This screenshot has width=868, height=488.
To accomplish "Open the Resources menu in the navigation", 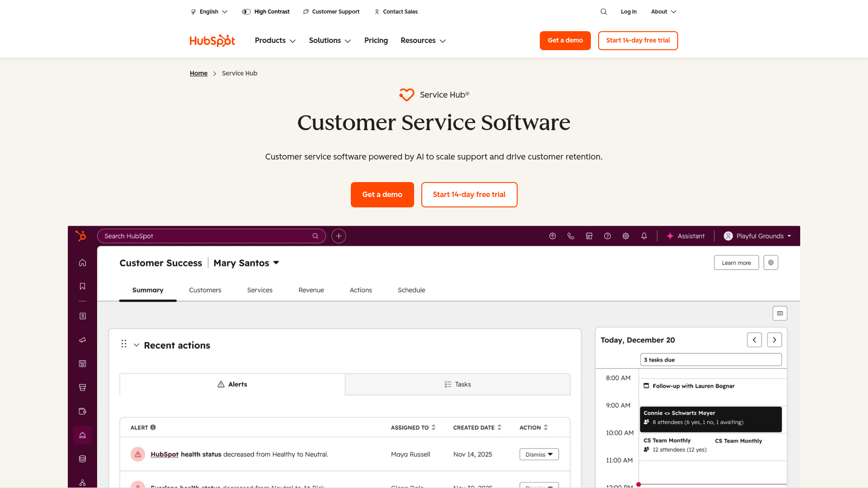I will 423,41.
